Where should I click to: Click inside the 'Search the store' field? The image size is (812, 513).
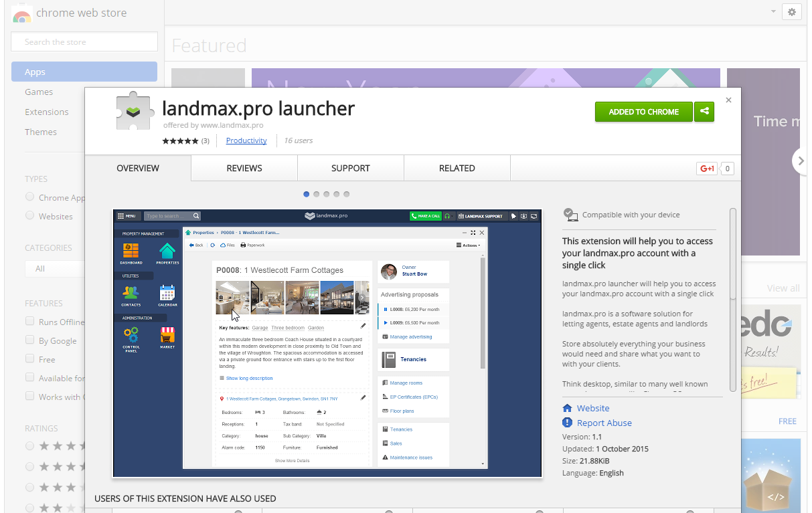[x=84, y=41]
